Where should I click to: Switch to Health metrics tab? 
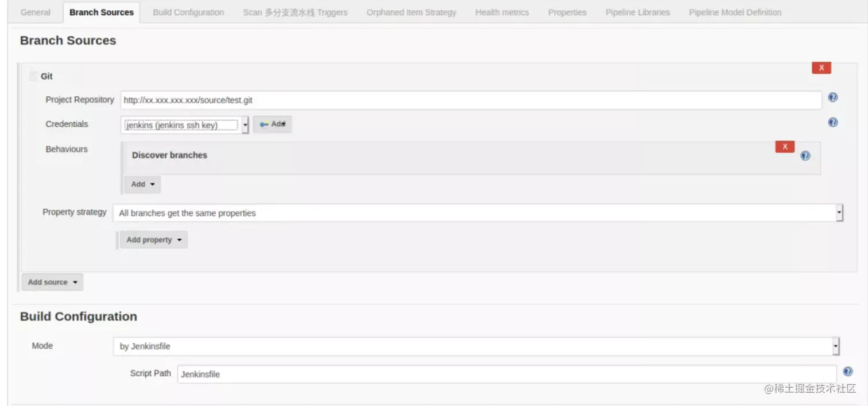pos(502,12)
